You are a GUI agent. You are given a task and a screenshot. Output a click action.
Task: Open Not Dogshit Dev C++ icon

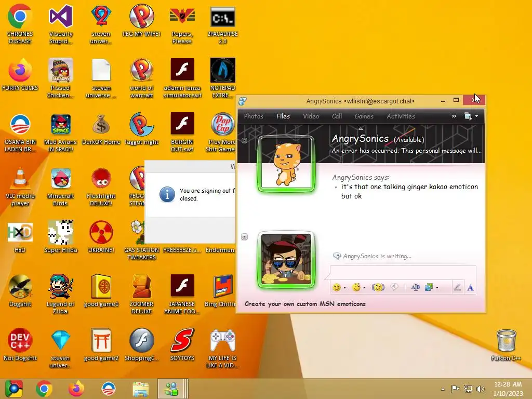point(20,345)
